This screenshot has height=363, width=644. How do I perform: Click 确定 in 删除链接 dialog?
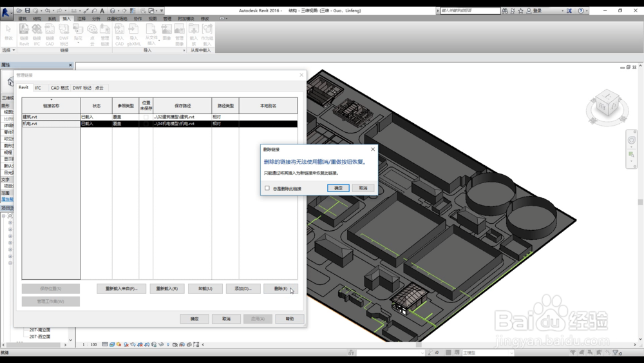(x=338, y=188)
